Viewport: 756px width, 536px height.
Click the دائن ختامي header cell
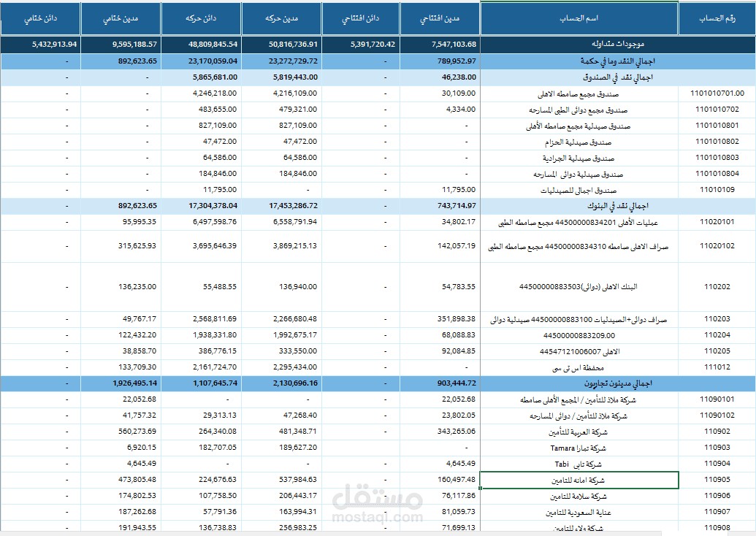(40, 18)
